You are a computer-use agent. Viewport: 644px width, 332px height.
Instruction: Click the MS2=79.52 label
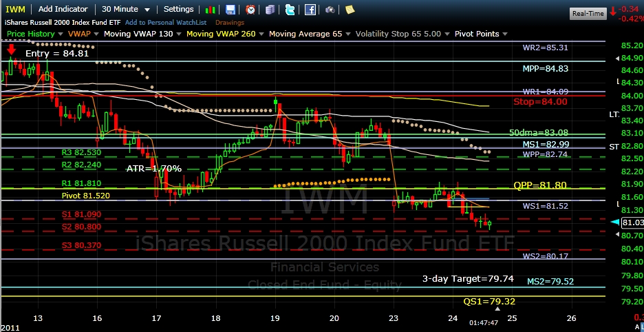tap(550, 282)
